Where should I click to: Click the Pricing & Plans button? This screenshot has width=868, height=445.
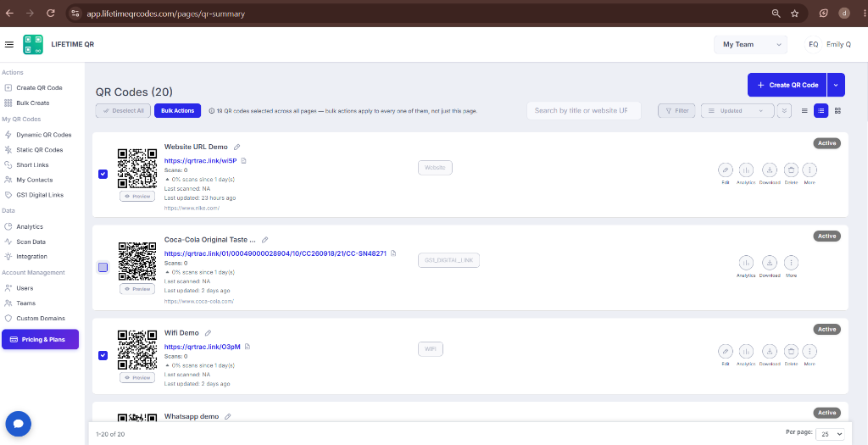click(41, 339)
